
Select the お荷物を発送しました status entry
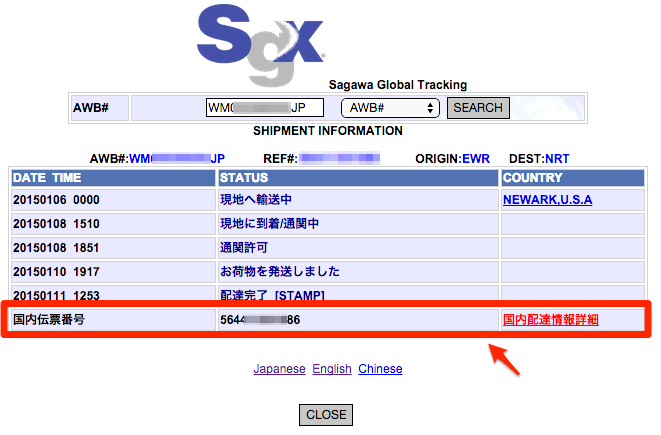click(280, 271)
